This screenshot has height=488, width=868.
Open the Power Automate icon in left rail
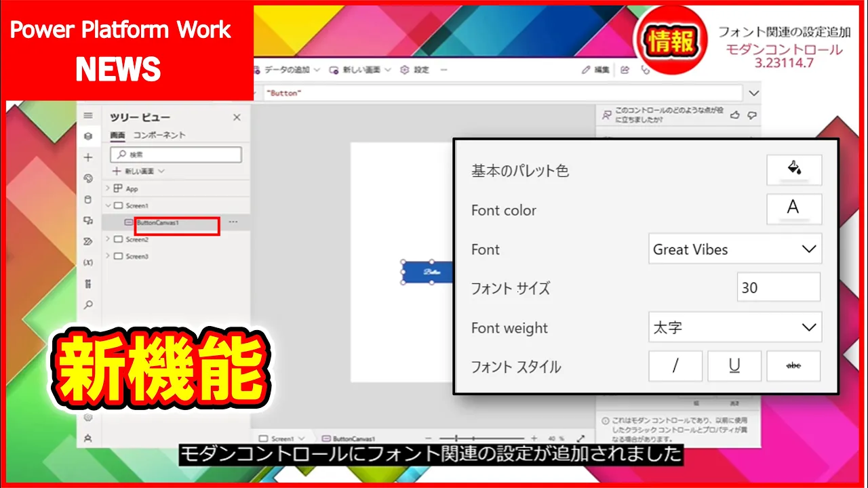tap(88, 241)
